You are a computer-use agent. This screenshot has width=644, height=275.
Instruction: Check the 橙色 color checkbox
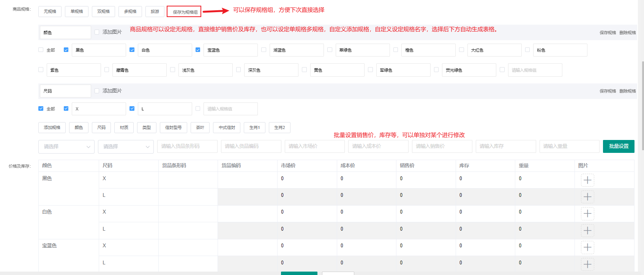396,50
